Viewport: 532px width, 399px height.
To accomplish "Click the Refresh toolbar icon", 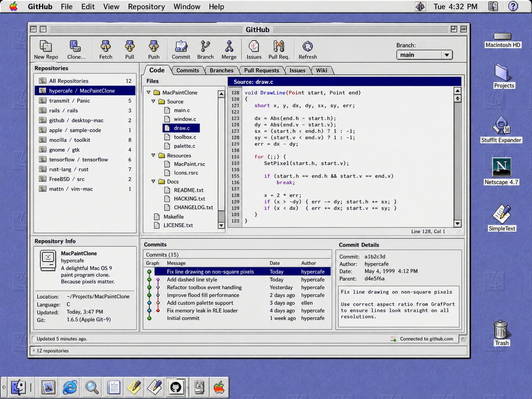I will tap(307, 46).
